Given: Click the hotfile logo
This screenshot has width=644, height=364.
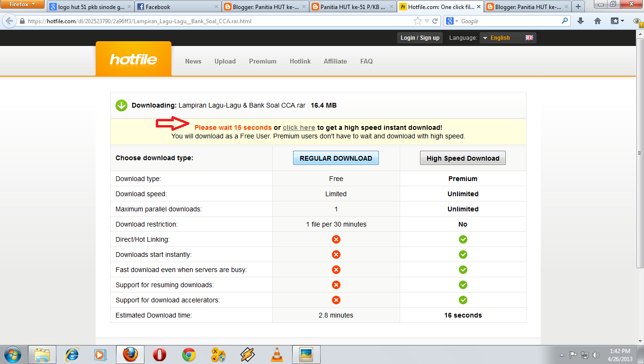Looking at the screenshot, I should tap(134, 59).
